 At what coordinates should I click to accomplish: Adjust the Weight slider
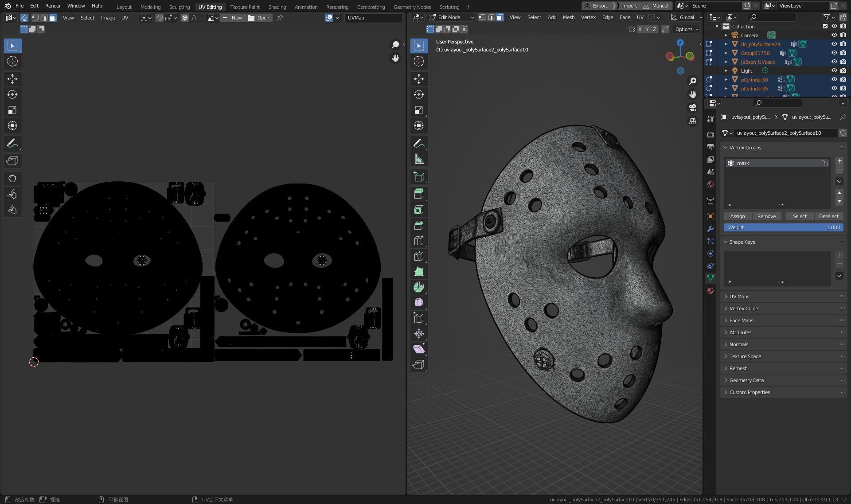tap(783, 227)
